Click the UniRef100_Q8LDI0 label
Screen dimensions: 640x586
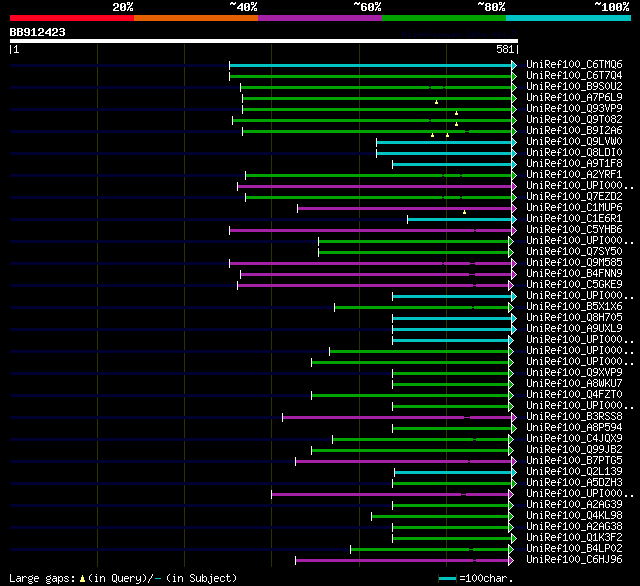pos(574,153)
